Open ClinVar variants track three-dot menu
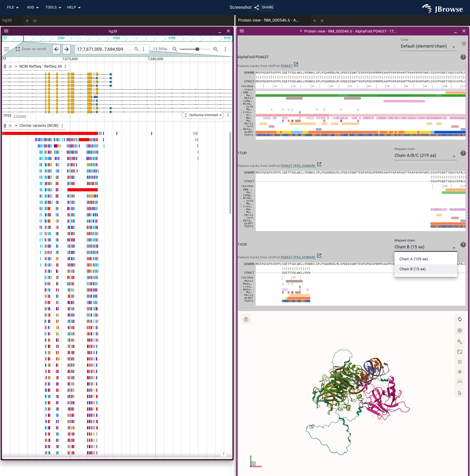The width and height of the screenshot is (470, 476). pos(62,126)
